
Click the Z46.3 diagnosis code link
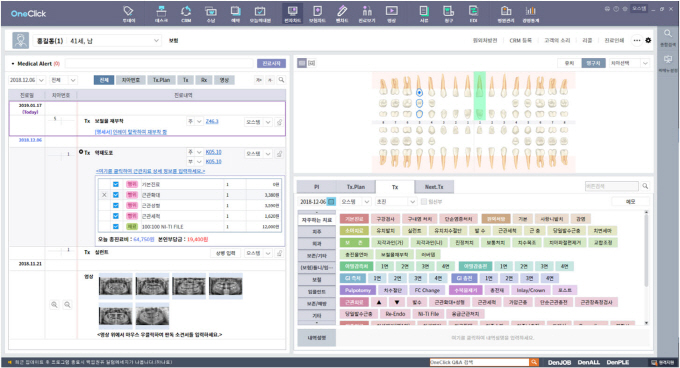coord(212,121)
